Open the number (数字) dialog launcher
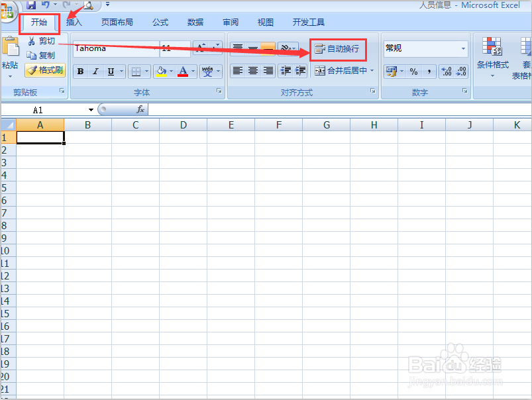 tap(465, 91)
